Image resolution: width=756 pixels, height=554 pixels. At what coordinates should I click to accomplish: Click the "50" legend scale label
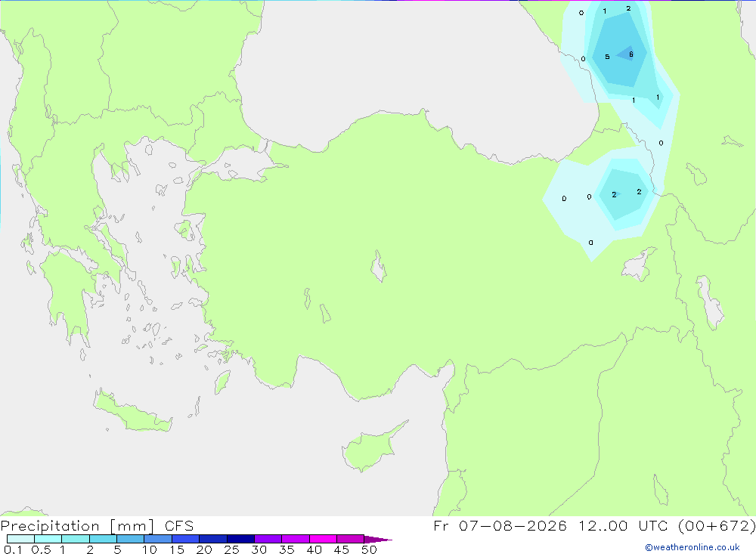click(x=370, y=549)
